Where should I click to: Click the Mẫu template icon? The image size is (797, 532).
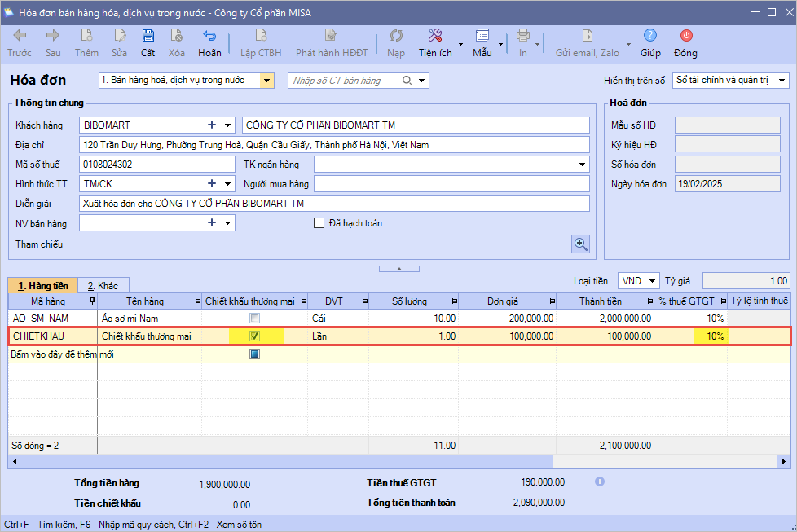point(482,36)
